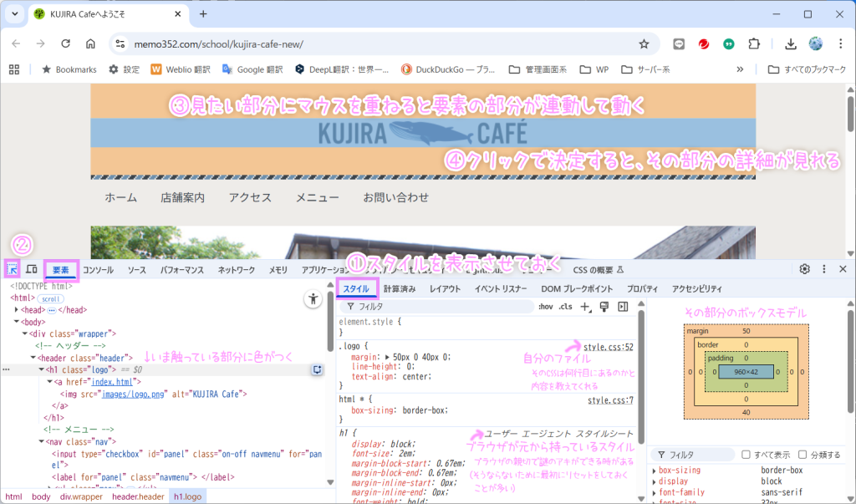Collapse the body element node

18,322
